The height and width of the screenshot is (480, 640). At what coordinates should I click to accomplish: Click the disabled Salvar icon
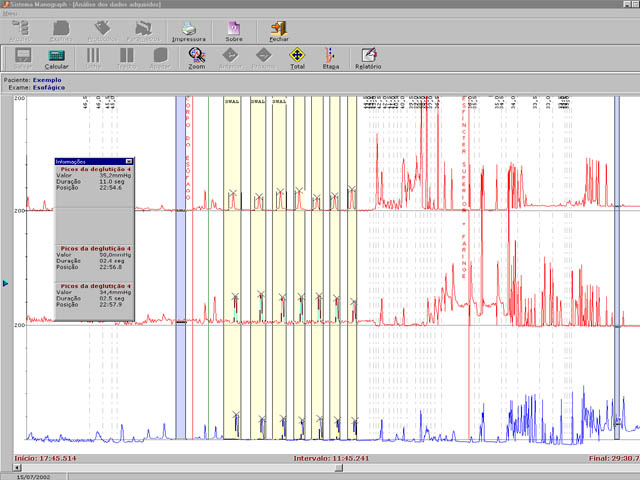(x=23, y=56)
